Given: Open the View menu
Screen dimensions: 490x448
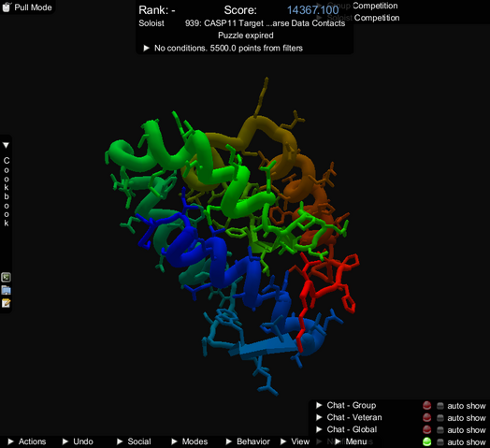Looking at the screenshot, I should [295, 441].
